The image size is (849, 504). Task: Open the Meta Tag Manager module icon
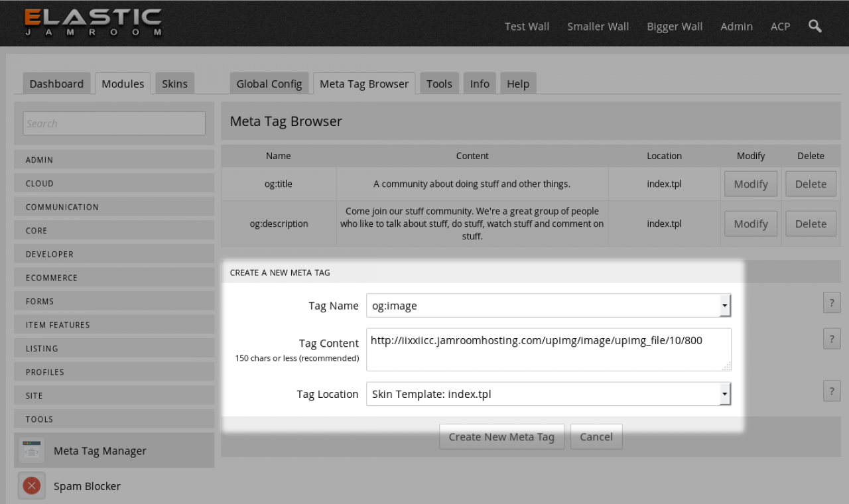[32, 451]
